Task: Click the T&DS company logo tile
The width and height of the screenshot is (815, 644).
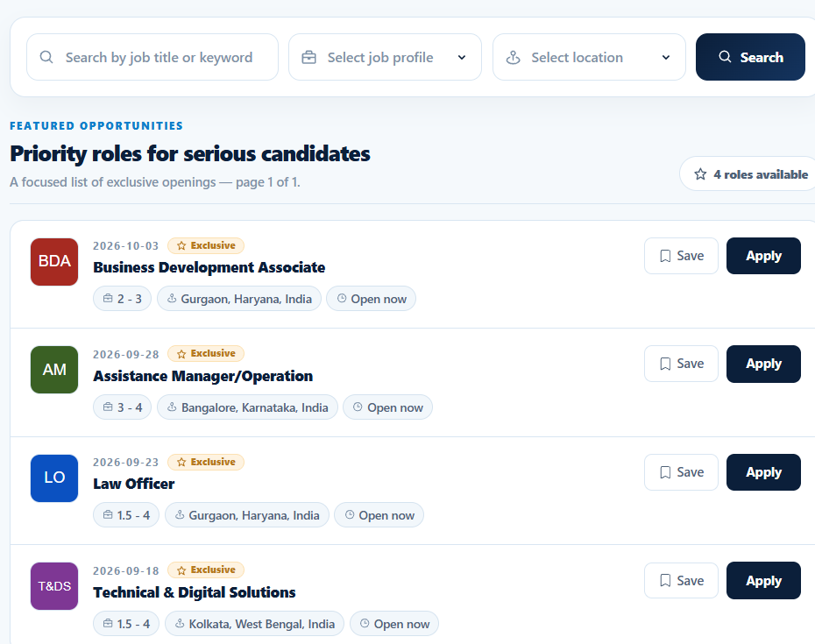Action: (x=54, y=586)
